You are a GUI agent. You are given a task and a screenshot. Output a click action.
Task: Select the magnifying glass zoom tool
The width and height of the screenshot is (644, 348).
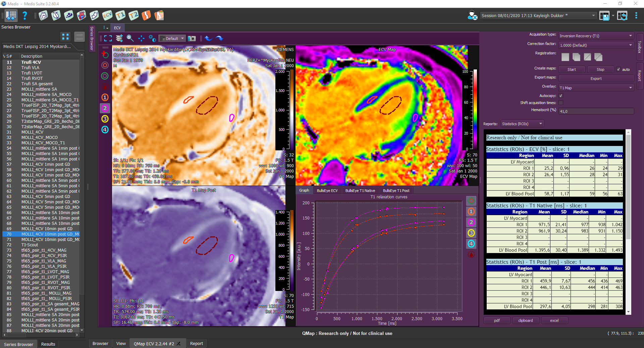click(130, 38)
